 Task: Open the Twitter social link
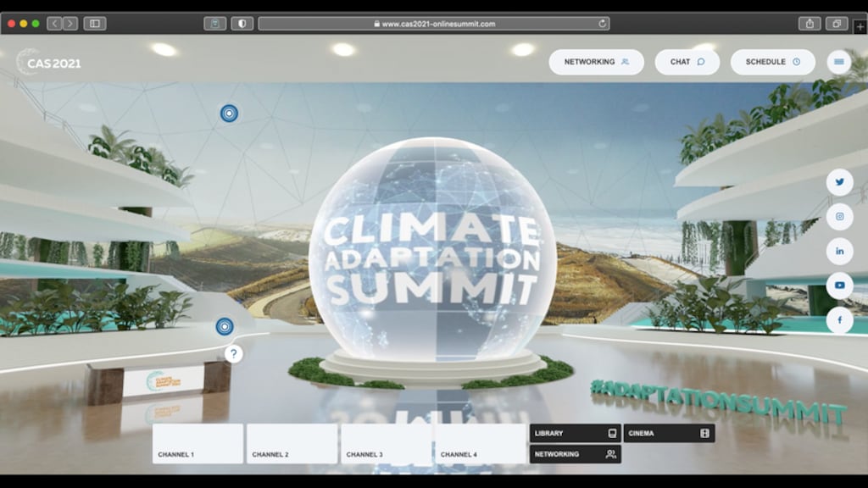click(839, 182)
